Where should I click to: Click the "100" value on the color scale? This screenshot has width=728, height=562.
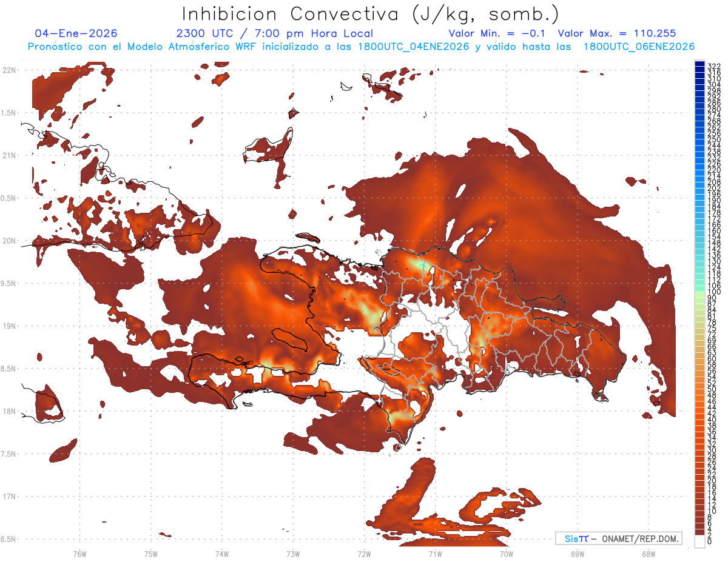713,292
